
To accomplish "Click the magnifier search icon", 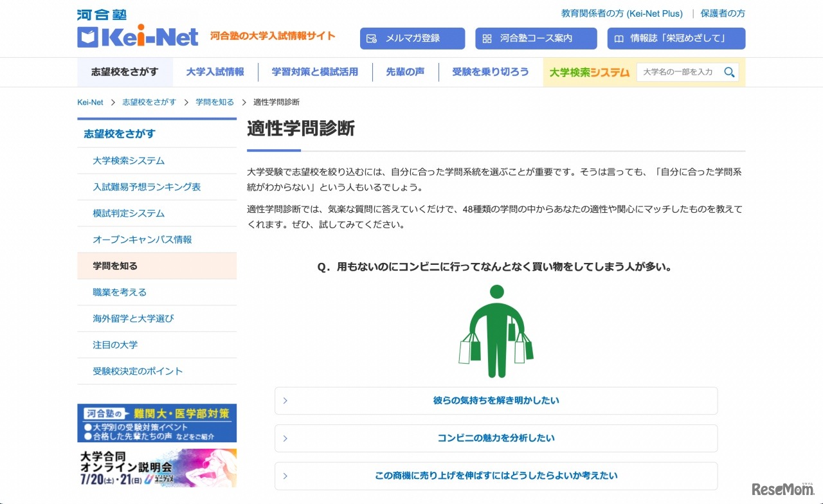I will (x=729, y=72).
